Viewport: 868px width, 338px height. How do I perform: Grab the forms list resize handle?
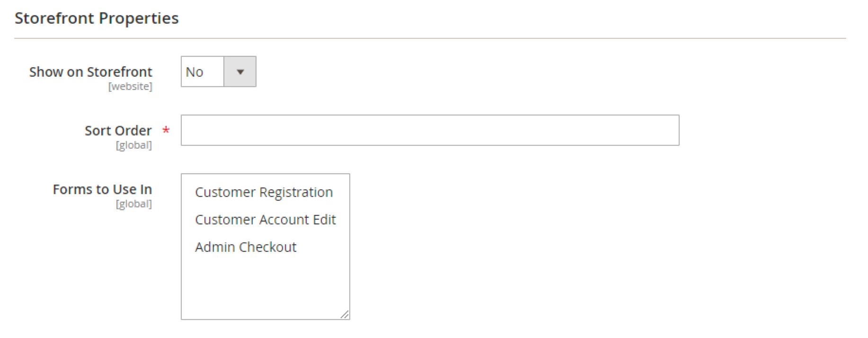pyautogui.click(x=345, y=314)
